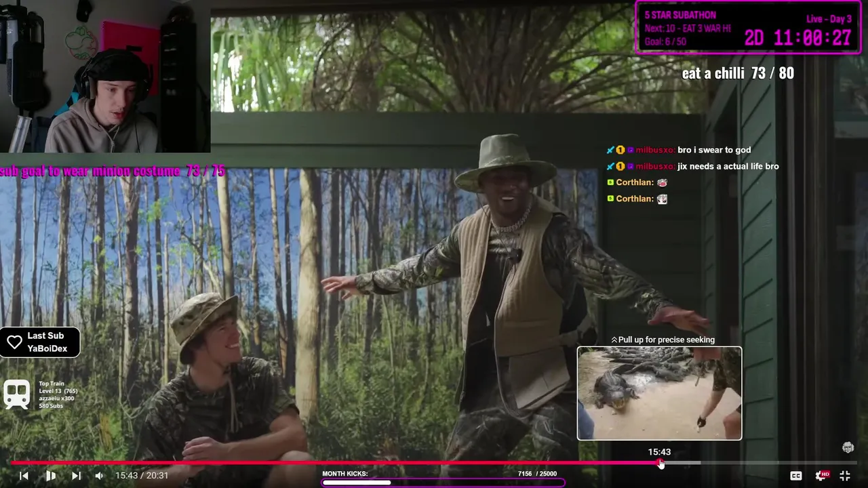
Task: Click the chat message 'bro i swear to god'
Action: pos(714,150)
